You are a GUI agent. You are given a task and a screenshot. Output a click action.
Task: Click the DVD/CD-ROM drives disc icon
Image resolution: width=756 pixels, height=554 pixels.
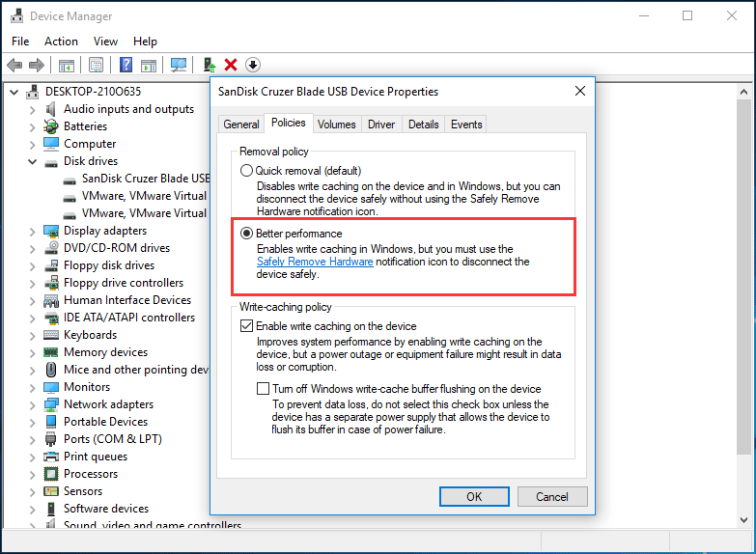pos(51,248)
